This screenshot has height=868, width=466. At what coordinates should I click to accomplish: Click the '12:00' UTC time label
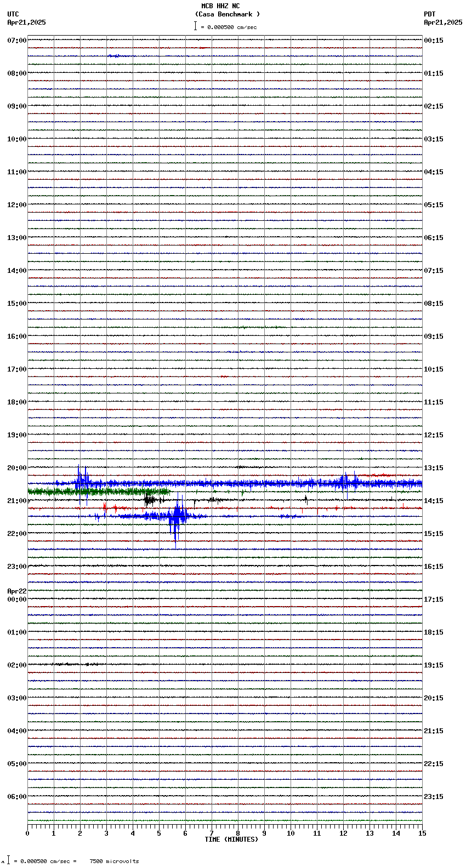(17, 205)
